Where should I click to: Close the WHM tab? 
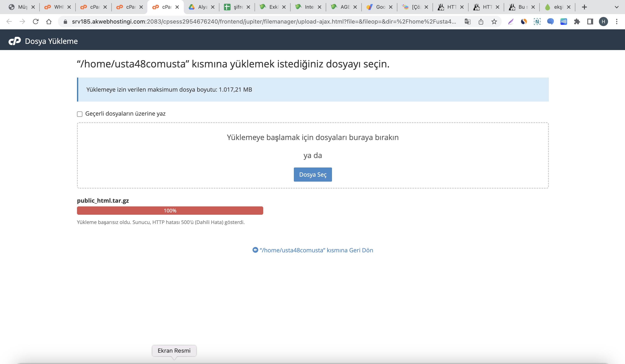69,7
